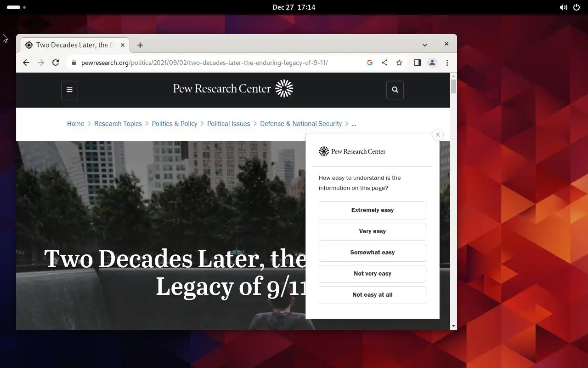Click the page scrollbar down arrow
Viewport: 588px width, 368px height.
point(453,326)
